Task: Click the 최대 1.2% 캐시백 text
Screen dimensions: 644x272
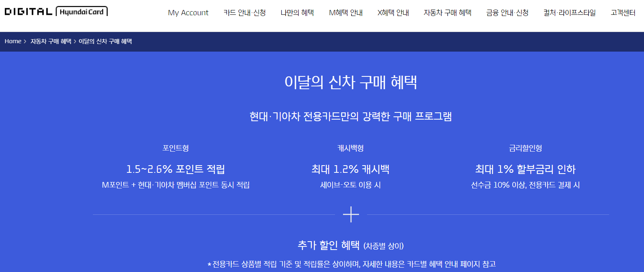Action: (351, 169)
